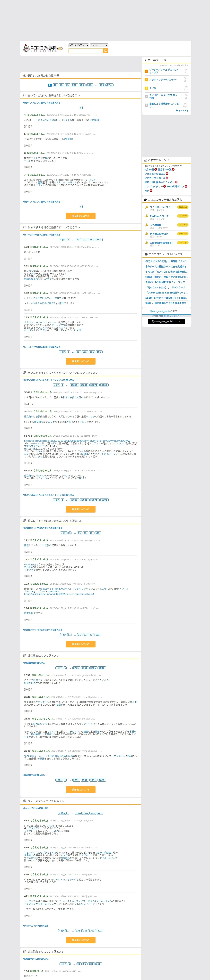Open 忍者と殺し屋のふたりぐらし trend link
Image resolution: width=210 pixels, height=980 pixels.
pyautogui.click(x=159, y=182)
